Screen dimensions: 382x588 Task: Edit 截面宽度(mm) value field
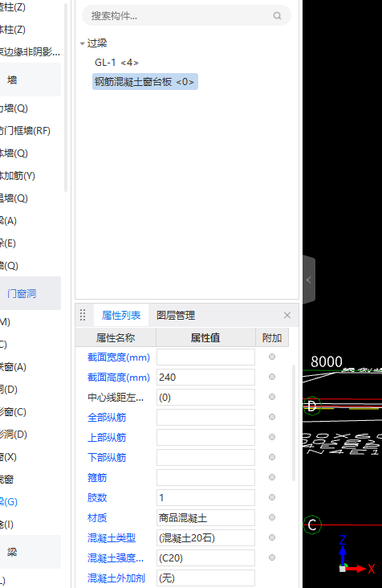pyautogui.click(x=205, y=357)
